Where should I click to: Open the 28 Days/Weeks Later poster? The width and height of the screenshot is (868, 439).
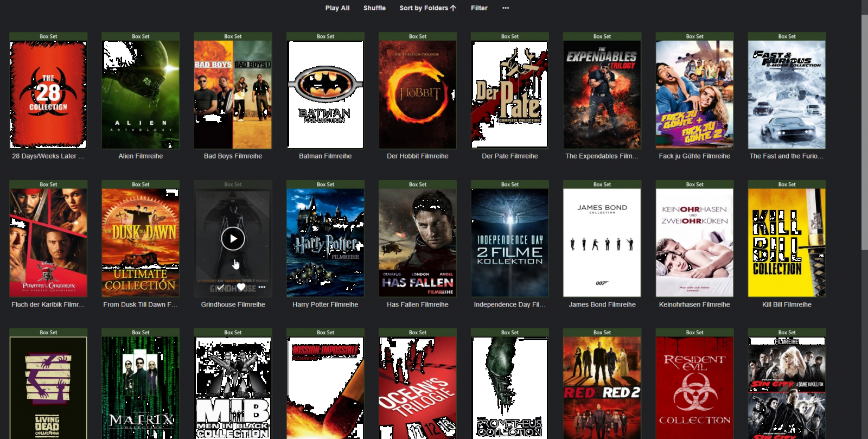(x=48, y=94)
